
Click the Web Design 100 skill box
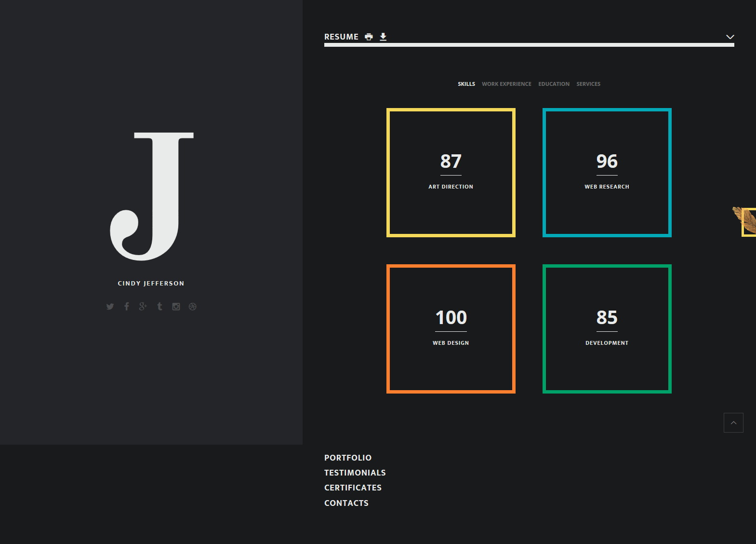[x=451, y=329]
